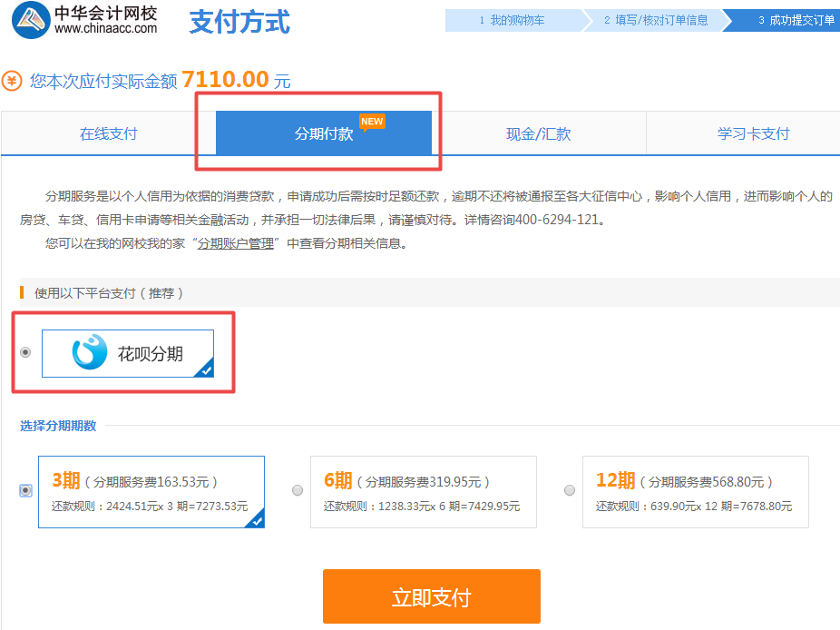Click the 还款规则 639.90元x 12期 text
Screen dimensions: 840x630
[x=694, y=507]
